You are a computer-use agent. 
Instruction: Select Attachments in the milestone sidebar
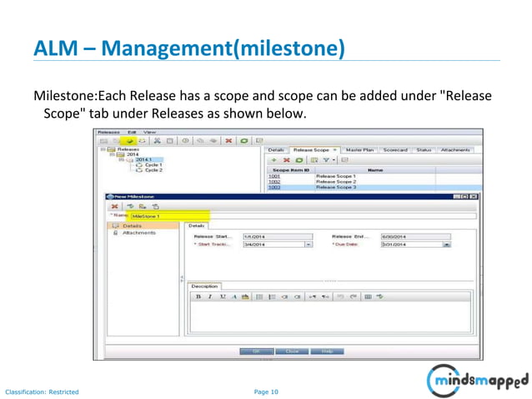pos(138,233)
